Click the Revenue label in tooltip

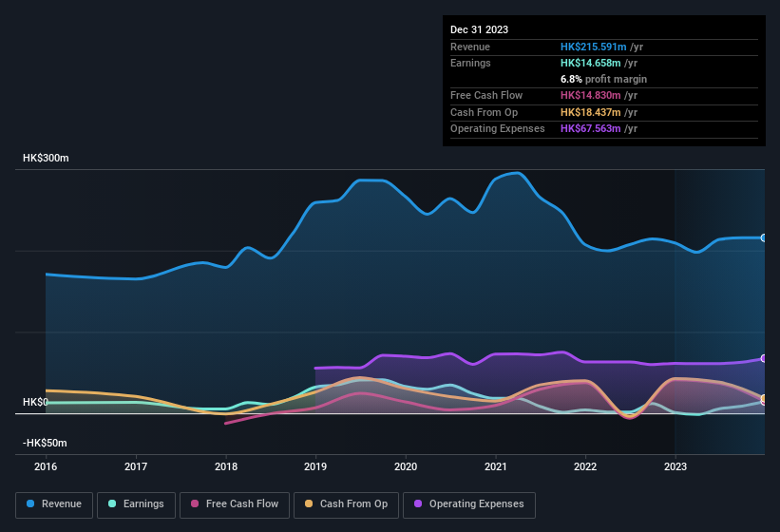point(470,47)
